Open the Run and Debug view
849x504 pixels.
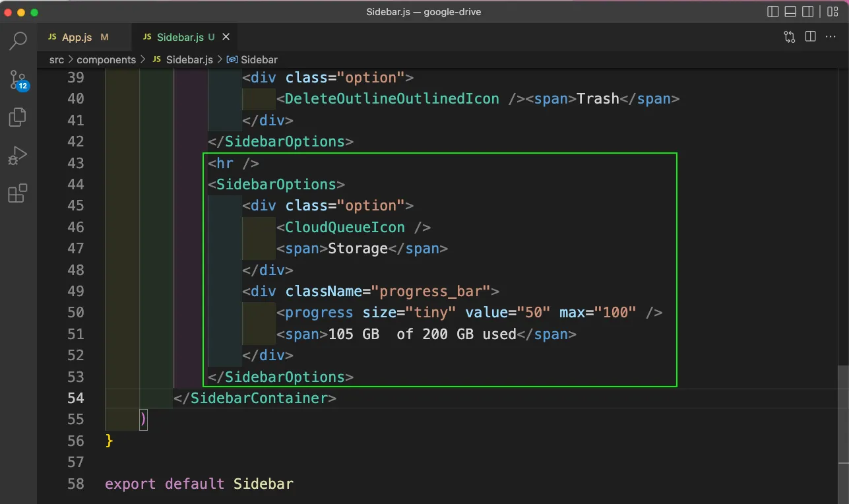click(18, 156)
